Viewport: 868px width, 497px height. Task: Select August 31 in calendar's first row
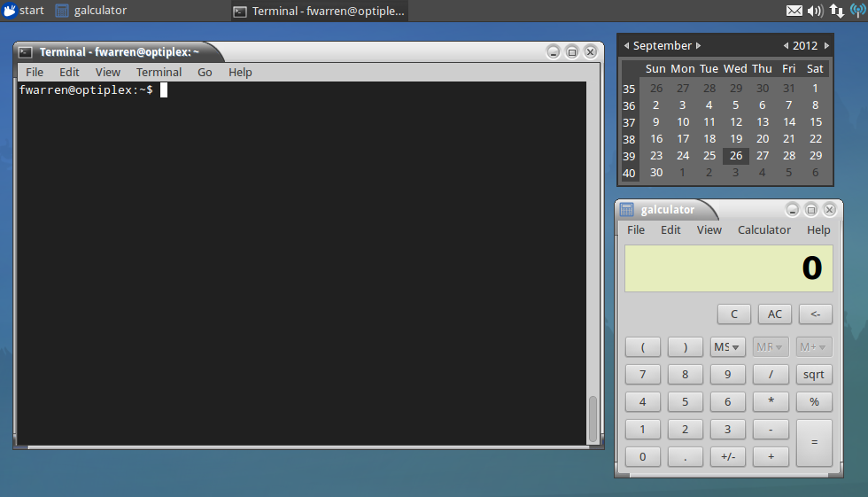(x=789, y=88)
